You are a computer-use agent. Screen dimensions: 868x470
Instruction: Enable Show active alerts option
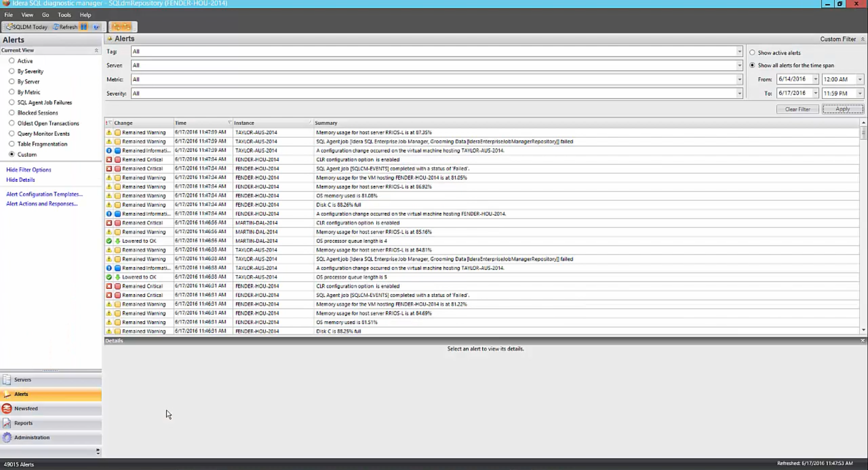pyautogui.click(x=752, y=53)
